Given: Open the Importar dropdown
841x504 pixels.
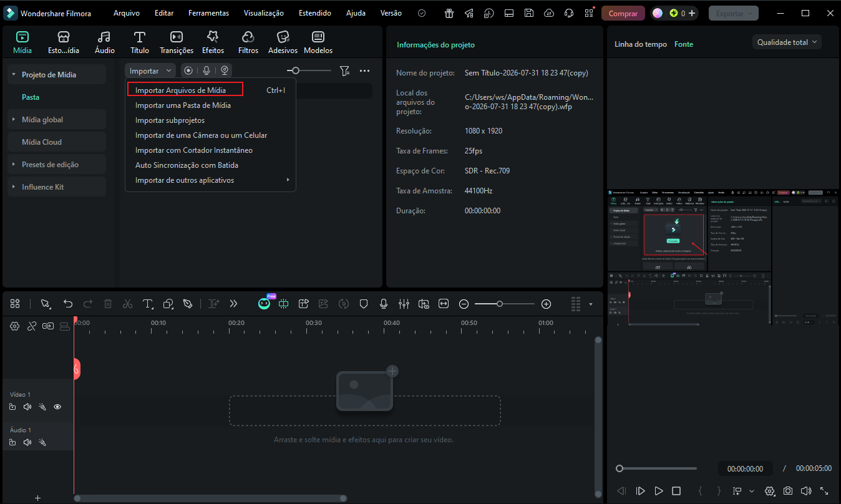Looking at the screenshot, I should [x=151, y=71].
